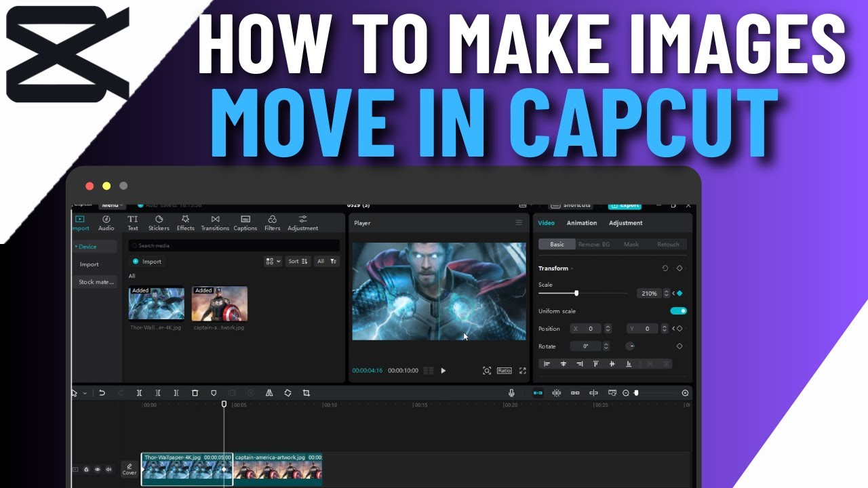
Task: Open the Adjustment panel in media toolbar
Action: (302, 223)
